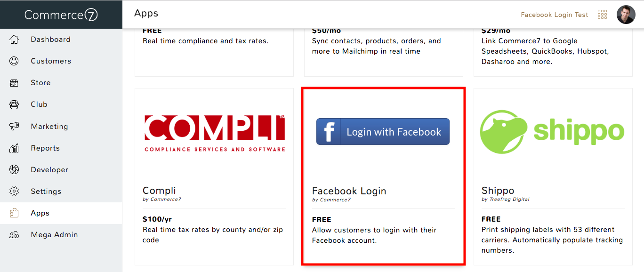The height and width of the screenshot is (272, 644).
Task: Open the app grid launcher icon
Action: click(x=602, y=15)
